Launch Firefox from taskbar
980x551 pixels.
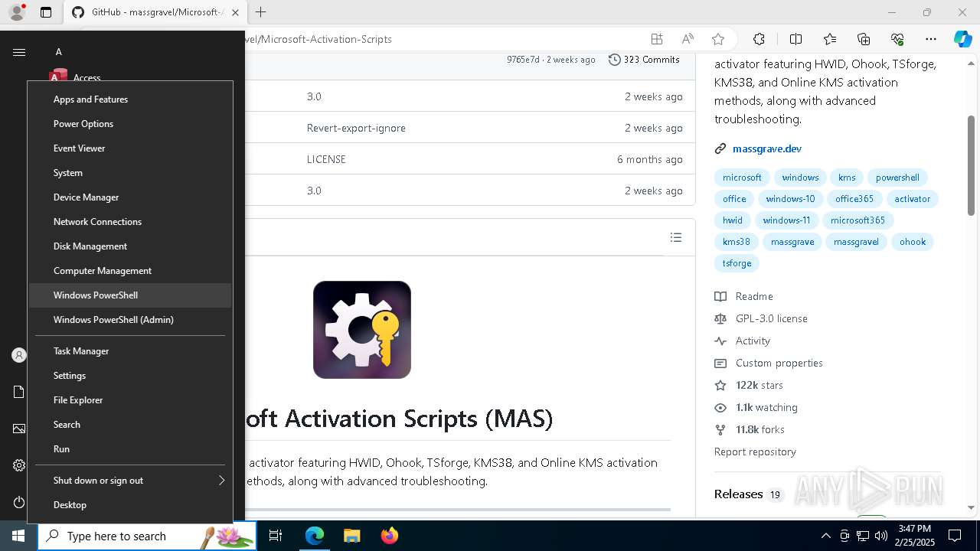point(389,536)
